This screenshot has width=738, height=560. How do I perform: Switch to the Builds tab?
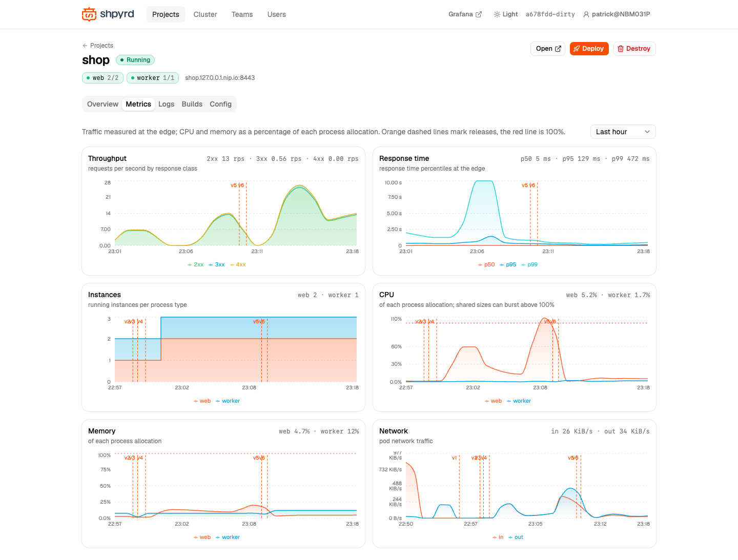(x=192, y=104)
